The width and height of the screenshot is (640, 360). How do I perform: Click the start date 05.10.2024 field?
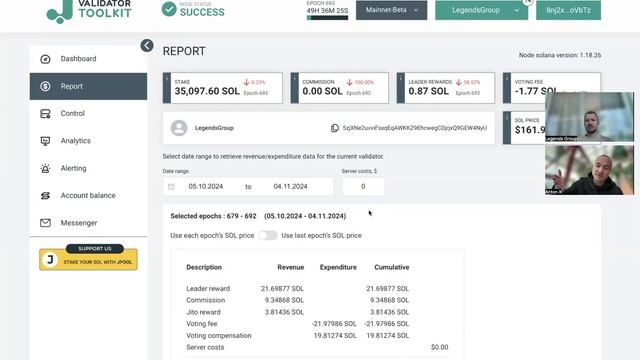[206, 187]
